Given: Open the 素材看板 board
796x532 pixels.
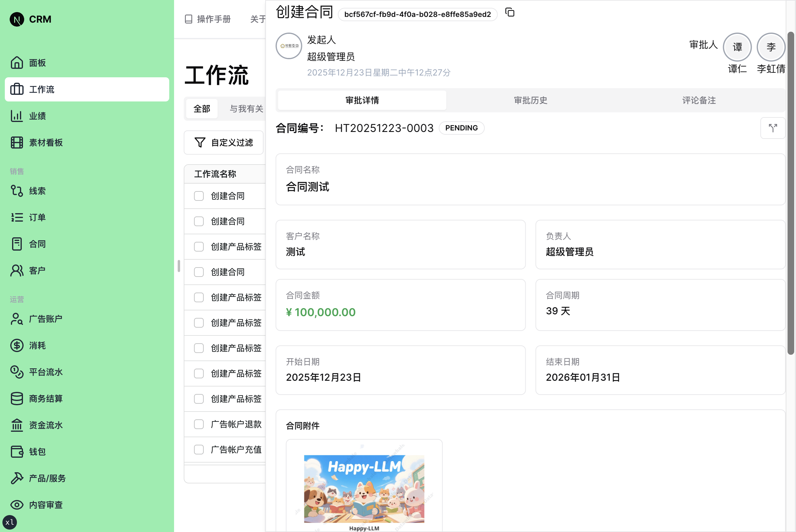Looking at the screenshot, I should click(x=46, y=143).
